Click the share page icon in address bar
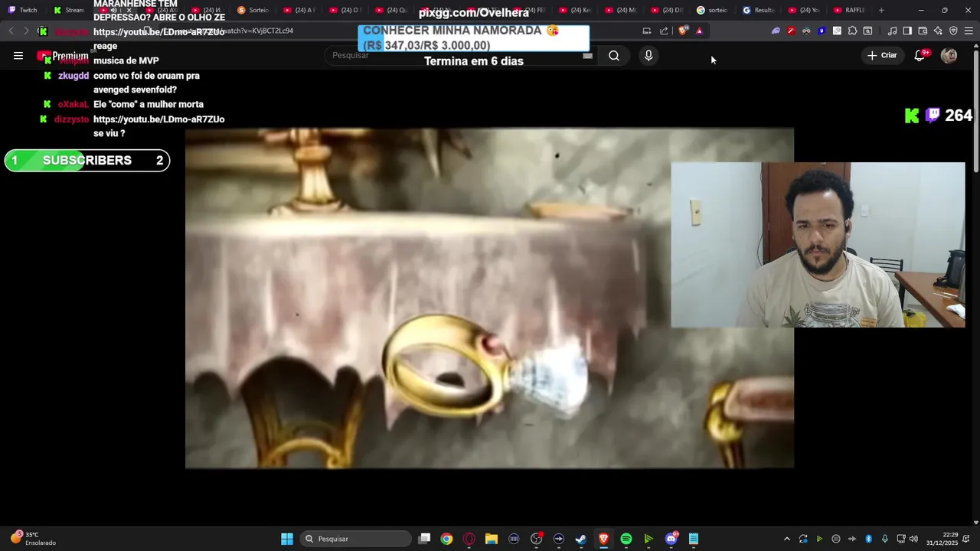Image resolution: width=980 pixels, height=551 pixels. tap(664, 31)
